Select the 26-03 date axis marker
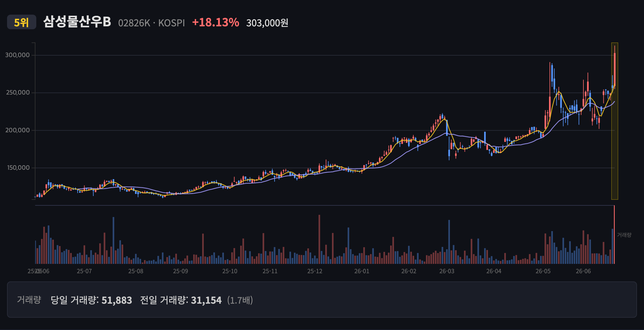Screen dimensions: 644x330 [447, 271]
